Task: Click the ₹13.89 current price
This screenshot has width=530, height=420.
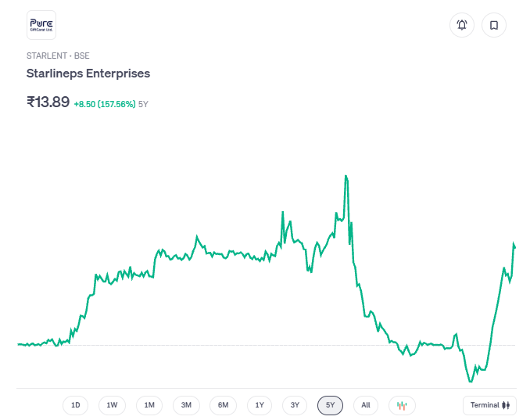Action: click(48, 102)
